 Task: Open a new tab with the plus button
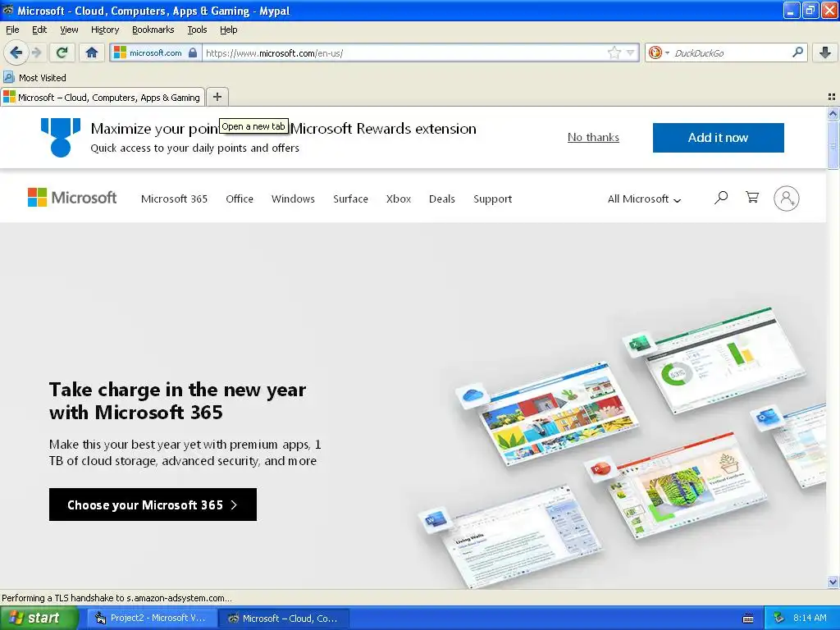(217, 97)
